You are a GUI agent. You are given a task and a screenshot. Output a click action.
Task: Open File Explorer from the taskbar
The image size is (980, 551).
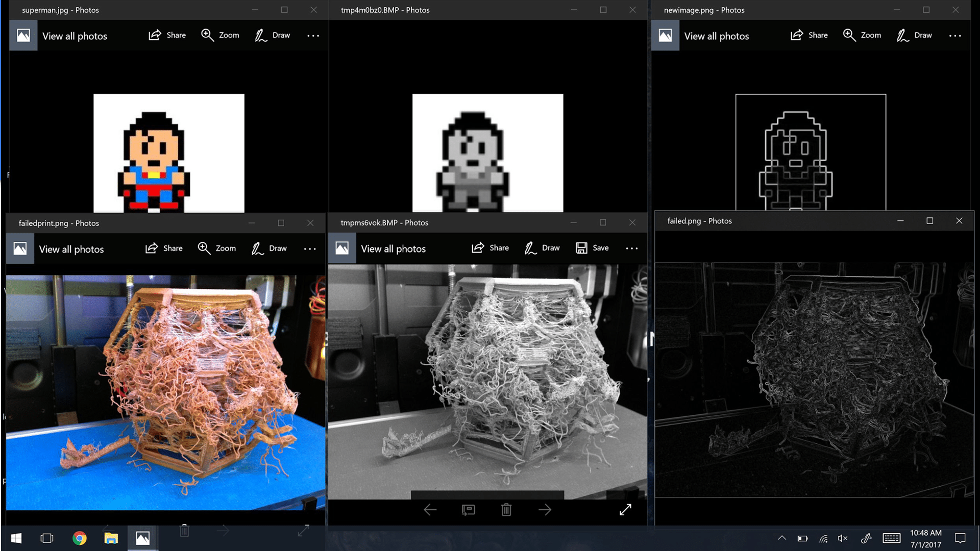point(111,538)
